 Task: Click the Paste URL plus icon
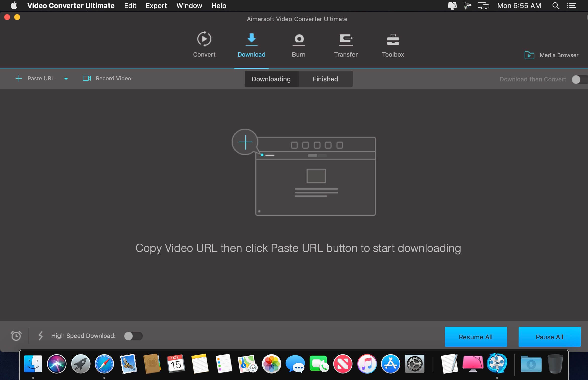(x=19, y=78)
